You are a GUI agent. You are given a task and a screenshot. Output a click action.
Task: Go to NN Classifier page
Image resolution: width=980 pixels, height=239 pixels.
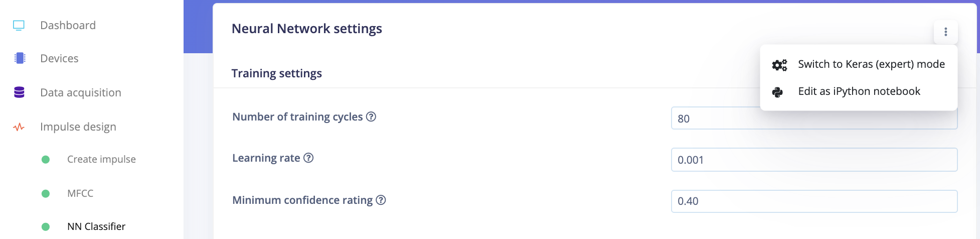96,226
